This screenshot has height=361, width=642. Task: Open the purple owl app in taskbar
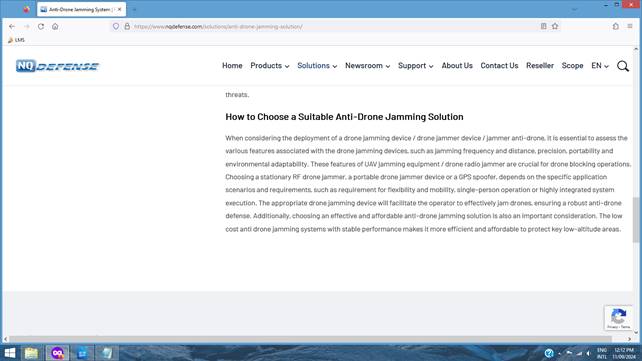click(57, 353)
